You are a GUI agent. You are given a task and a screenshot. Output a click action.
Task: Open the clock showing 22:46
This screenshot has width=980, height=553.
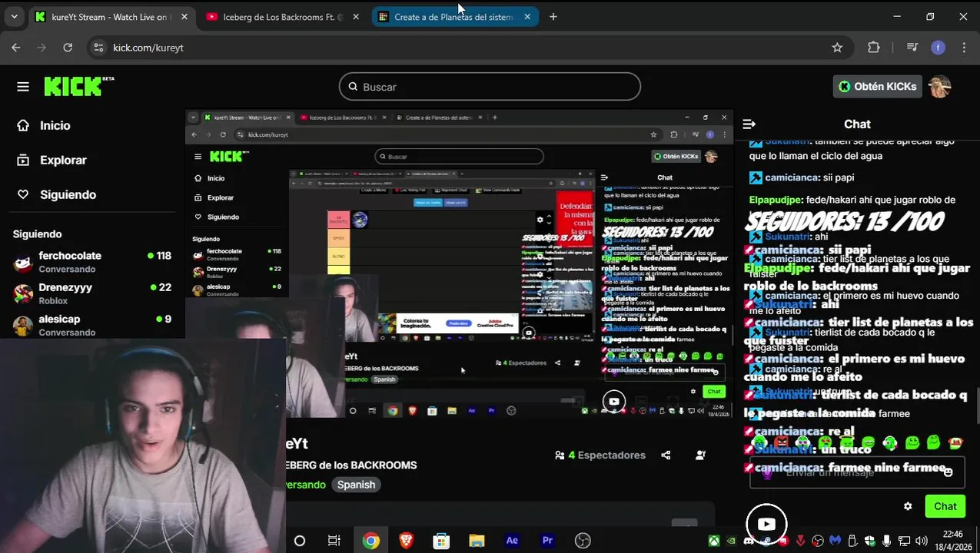[x=952, y=541]
